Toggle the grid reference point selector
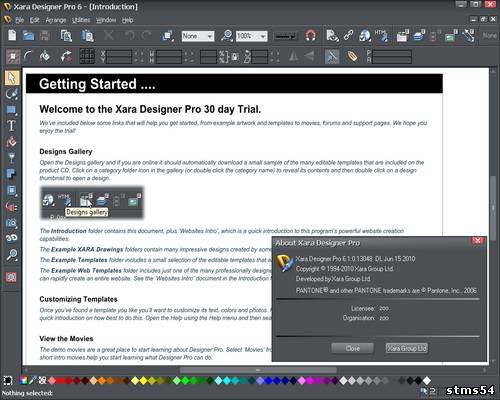Screen dimensions: 500x400 click(x=87, y=56)
